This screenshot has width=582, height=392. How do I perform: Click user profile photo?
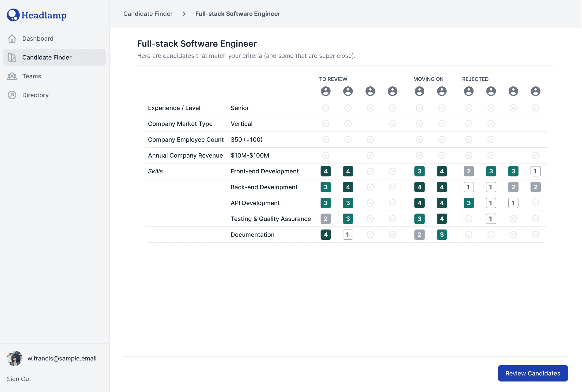(x=14, y=358)
